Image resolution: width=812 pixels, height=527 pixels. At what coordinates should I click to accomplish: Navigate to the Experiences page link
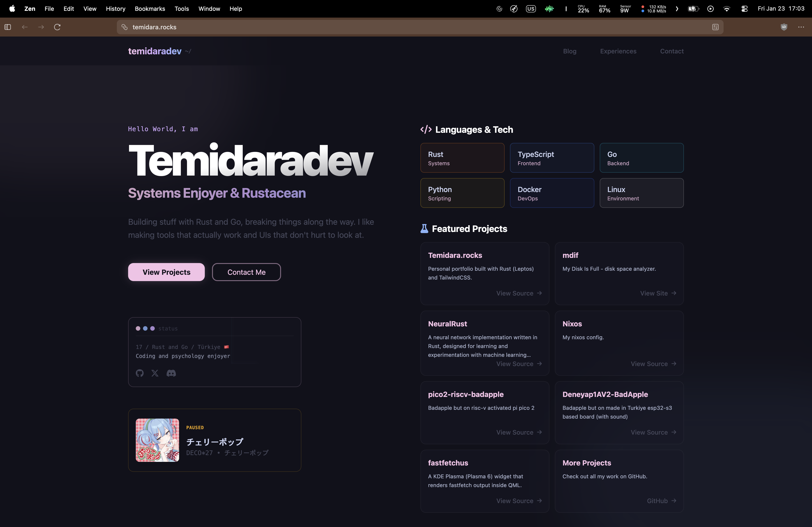coord(618,51)
